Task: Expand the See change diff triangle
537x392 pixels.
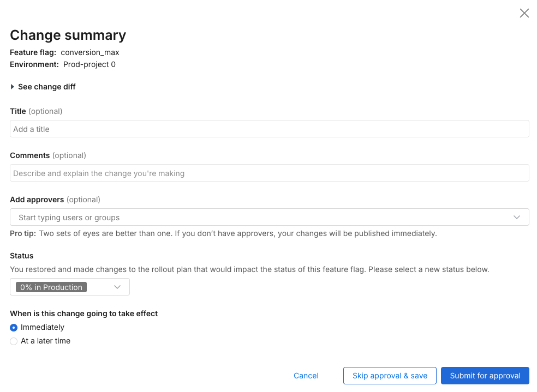Action: click(13, 87)
